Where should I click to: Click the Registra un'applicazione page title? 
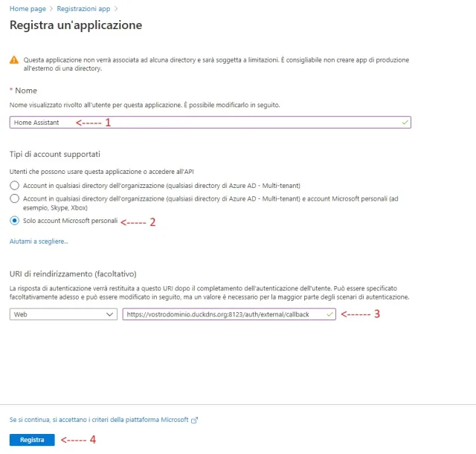[x=75, y=25]
